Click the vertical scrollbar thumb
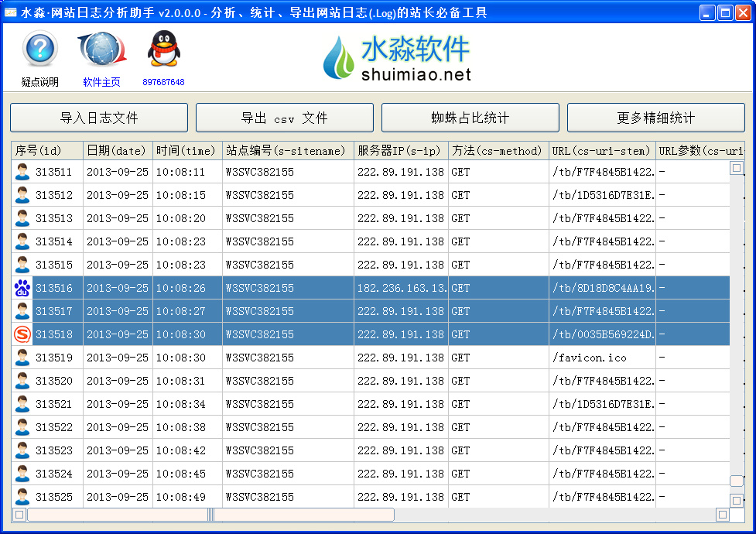 click(736, 481)
